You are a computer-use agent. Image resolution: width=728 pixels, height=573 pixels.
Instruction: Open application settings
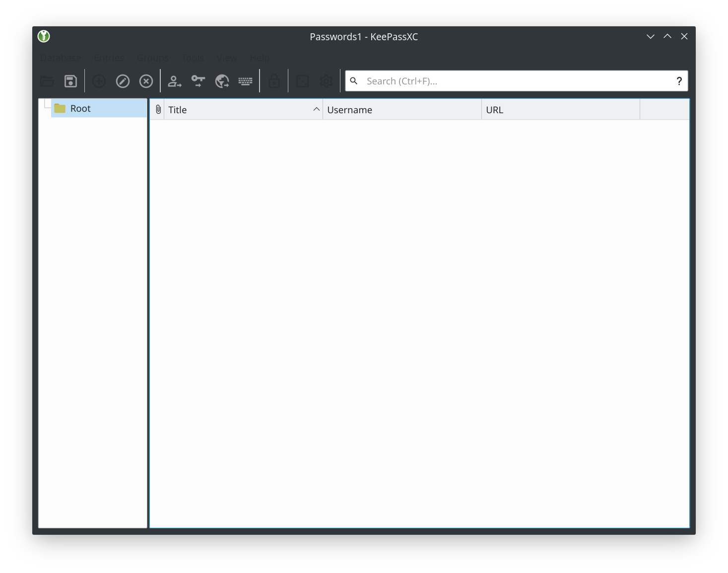pyautogui.click(x=326, y=81)
